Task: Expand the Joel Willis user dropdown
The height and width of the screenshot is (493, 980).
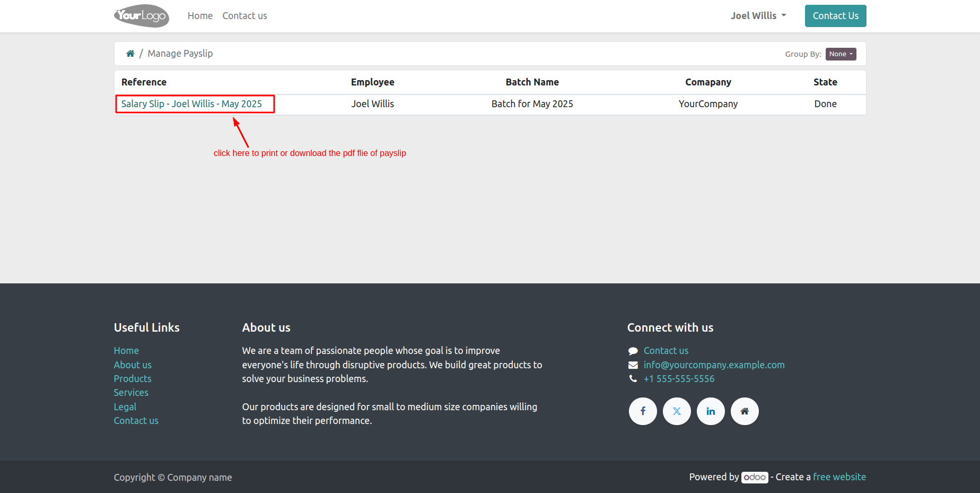Action: [758, 16]
